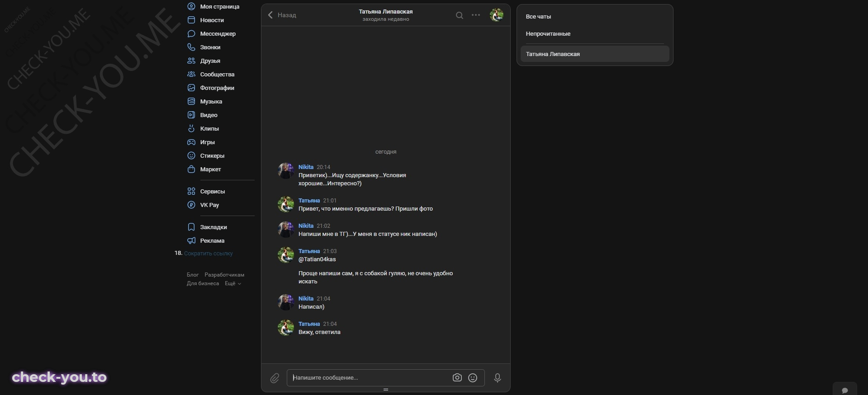
Task: Open the Новости news feed icon
Action: tap(191, 20)
